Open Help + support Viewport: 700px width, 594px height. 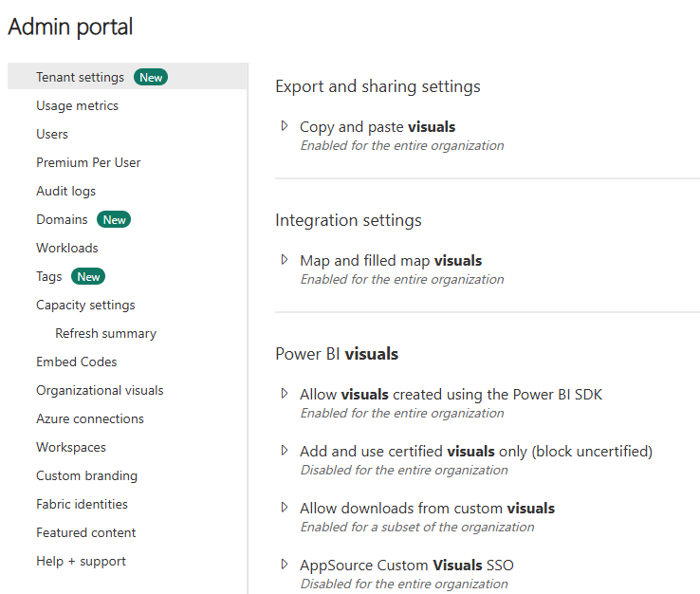[82, 562]
